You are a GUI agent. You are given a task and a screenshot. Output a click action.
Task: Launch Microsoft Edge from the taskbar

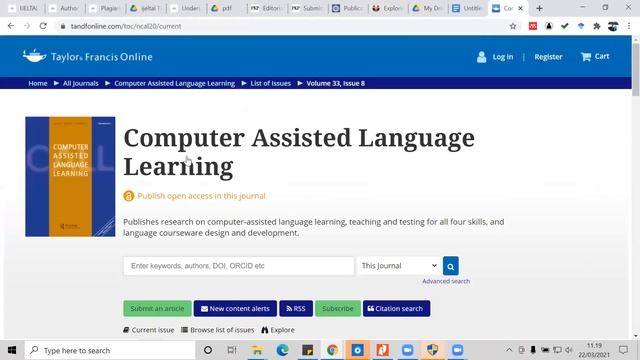pos(282,350)
